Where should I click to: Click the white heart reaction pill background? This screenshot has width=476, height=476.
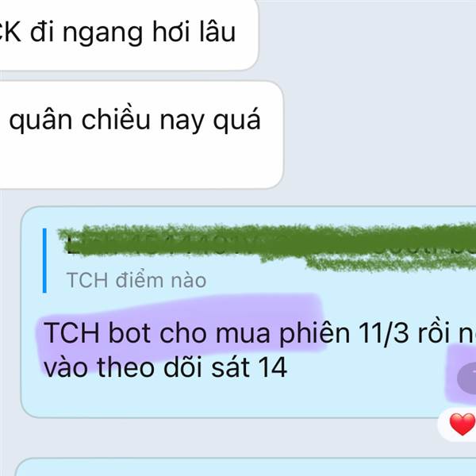(x=457, y=424)
